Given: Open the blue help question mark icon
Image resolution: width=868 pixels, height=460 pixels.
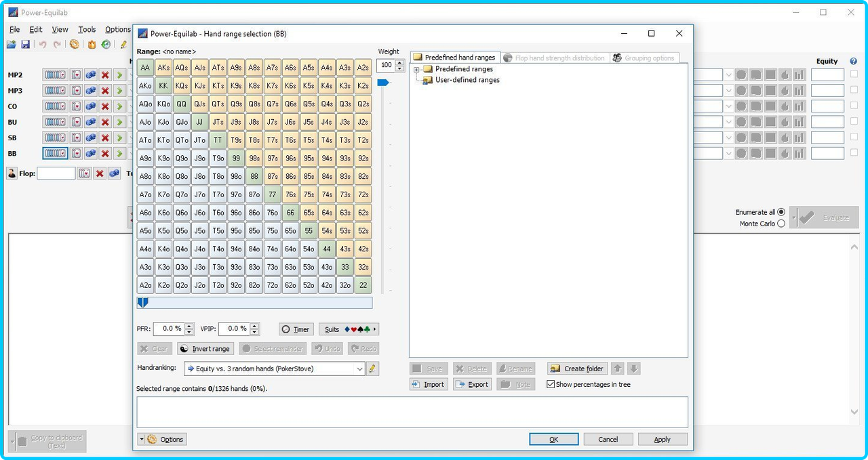Looking at the screenshot, I should [853, 61].
